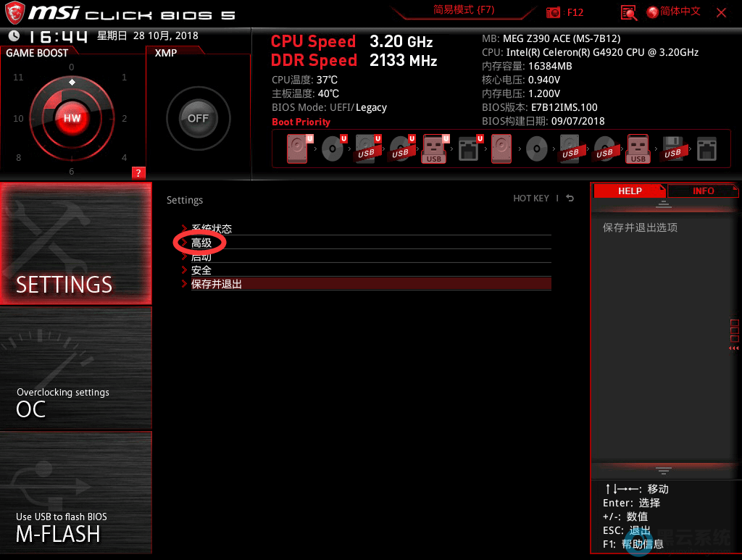Select the first UEFI hard disk boot device
The image size is (742, 560).
tap(298, 149)
